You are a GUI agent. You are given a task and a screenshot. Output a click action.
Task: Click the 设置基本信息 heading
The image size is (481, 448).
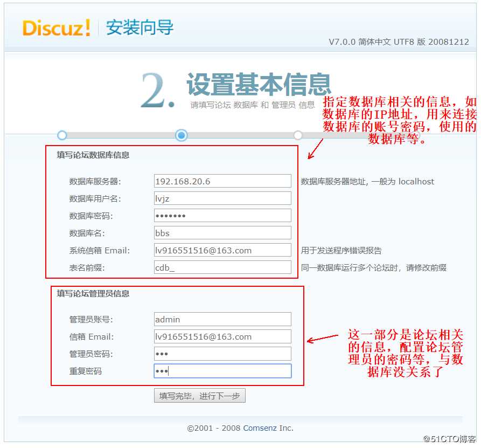tap(259, 84)
